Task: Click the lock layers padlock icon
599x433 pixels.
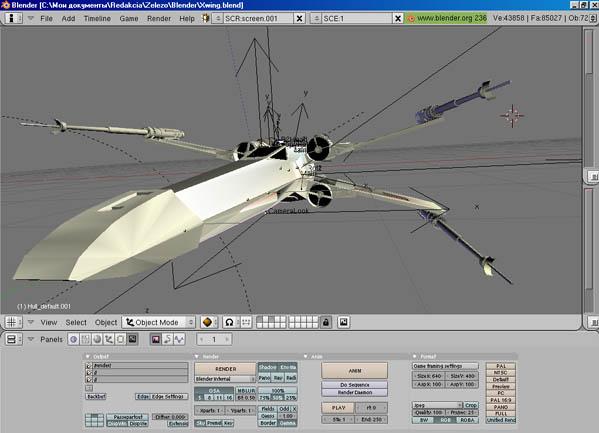Action: (326, 323)
